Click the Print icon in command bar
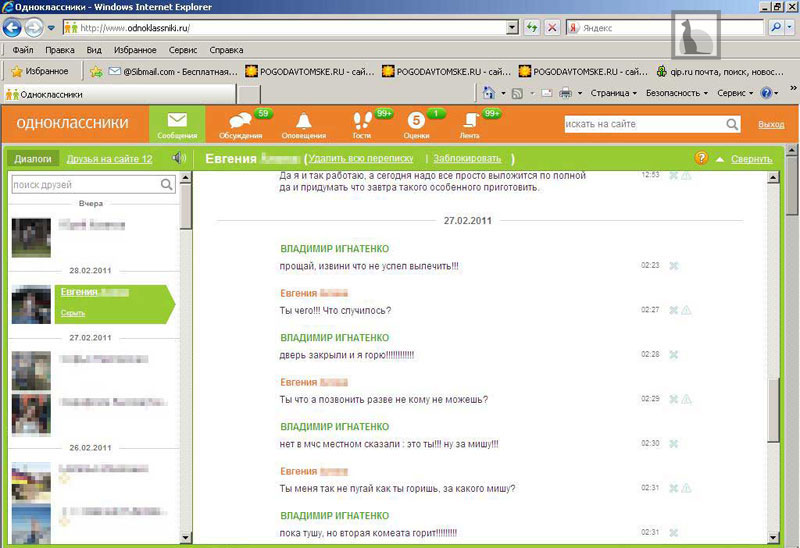This screenshot has height=548, width=800. (565, 93)
